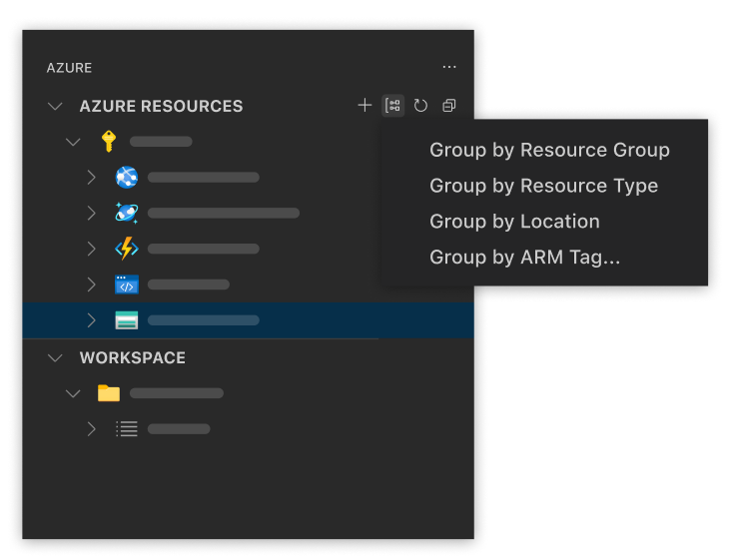This screenshot has height=560, width=729.
Task: Choose Group by Resource Group
Action: point(549,150)
